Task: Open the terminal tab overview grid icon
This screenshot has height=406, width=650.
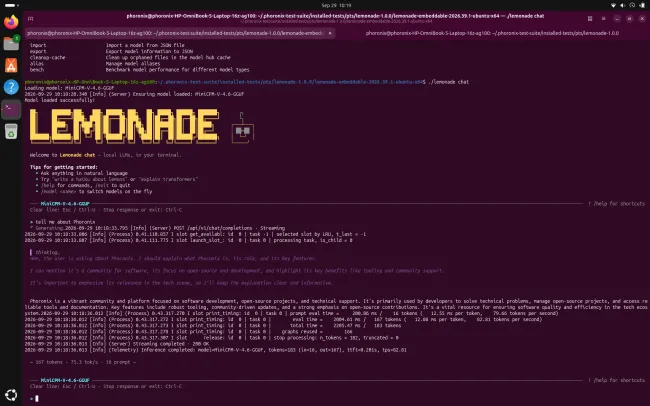Action: pyautogui.click(x=590, y=19)
